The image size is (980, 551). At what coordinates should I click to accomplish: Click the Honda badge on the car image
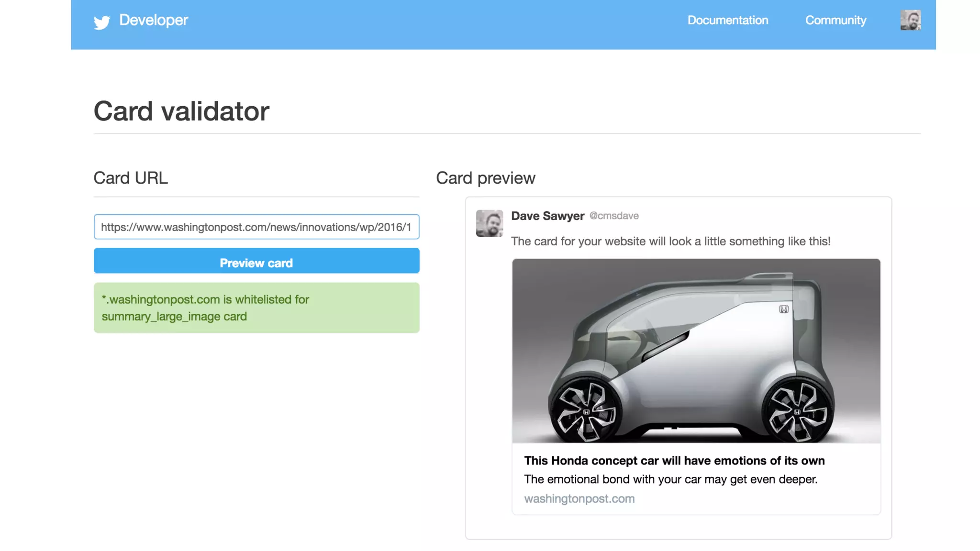(x=784, y=309)
